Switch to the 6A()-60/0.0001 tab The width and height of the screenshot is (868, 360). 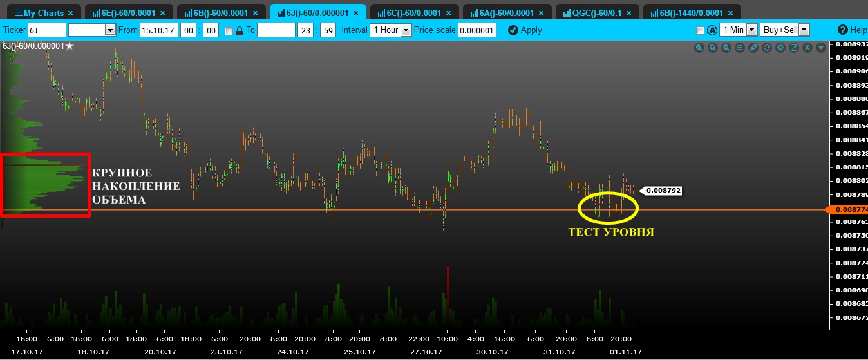point(507,13)
